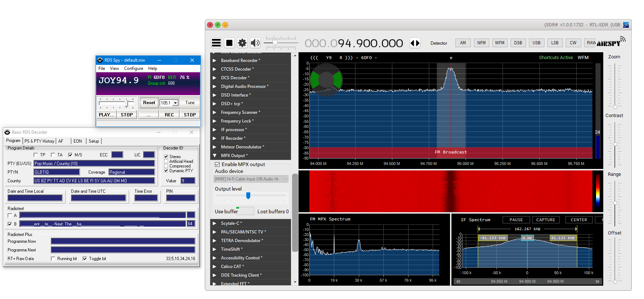
Task: Open File menu in RDS Spy
Action: coord(102,68)
